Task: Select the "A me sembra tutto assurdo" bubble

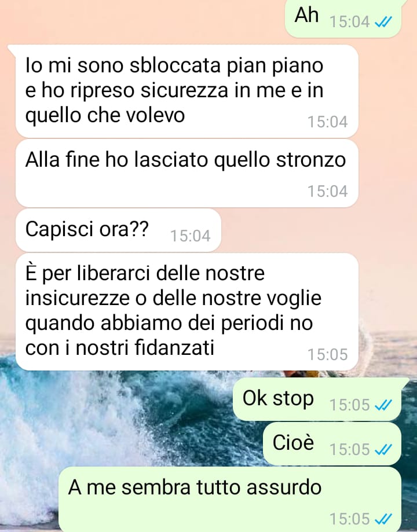Action: (230, 500)
